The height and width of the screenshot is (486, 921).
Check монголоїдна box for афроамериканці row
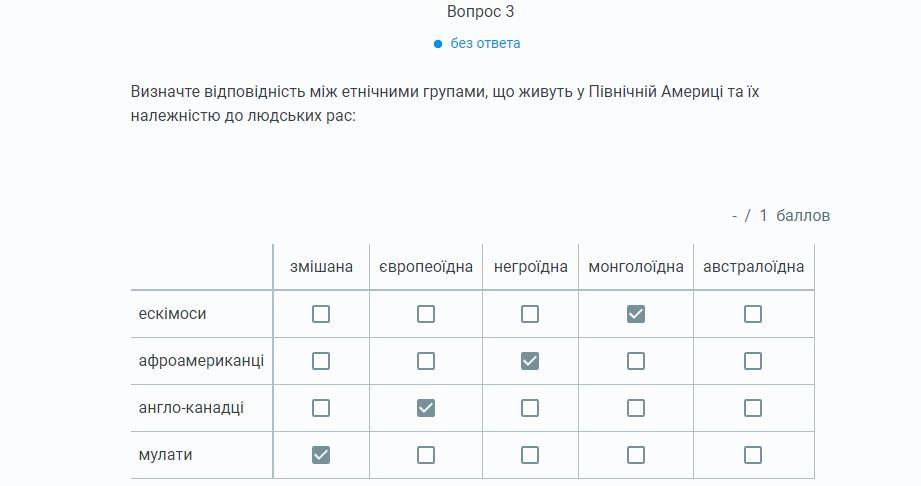(x=636, y=361)
